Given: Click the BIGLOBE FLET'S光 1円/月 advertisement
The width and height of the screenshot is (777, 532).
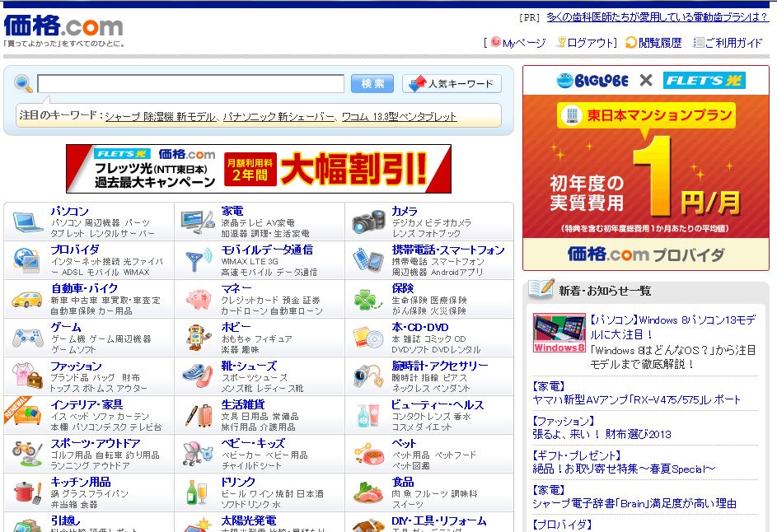Looking at the screenshot, I should [x=646, y=169].
